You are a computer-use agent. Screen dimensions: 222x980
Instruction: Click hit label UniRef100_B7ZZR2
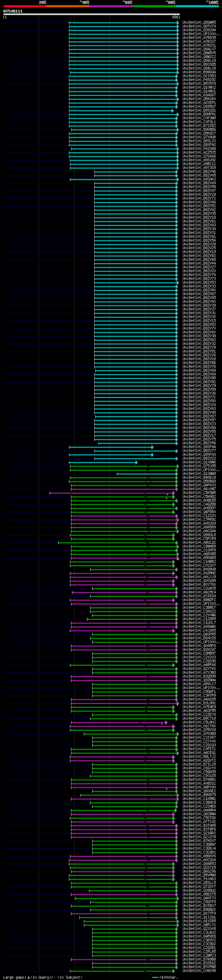pos(199,125)
